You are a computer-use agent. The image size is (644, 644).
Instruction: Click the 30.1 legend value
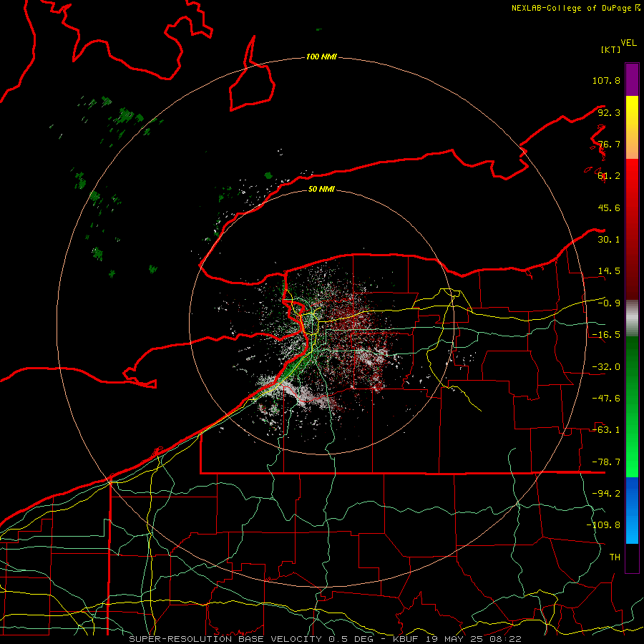point(609,240)
